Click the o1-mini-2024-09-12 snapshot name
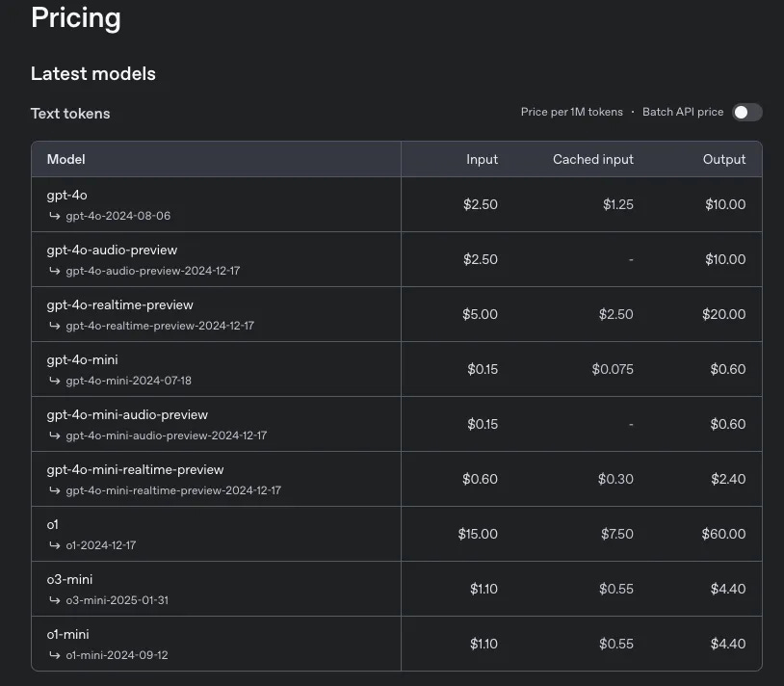This screenshot has height=686, width=784. pos(117,655)
